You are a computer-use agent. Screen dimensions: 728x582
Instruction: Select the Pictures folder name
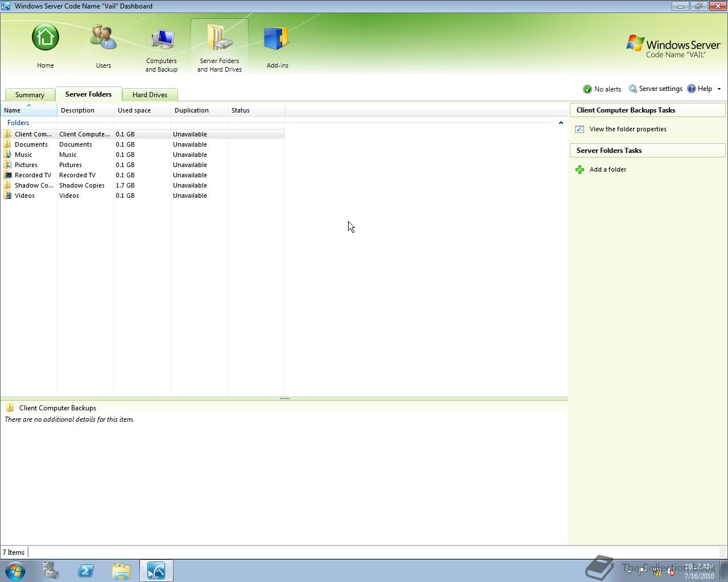(x=26, y=165)
